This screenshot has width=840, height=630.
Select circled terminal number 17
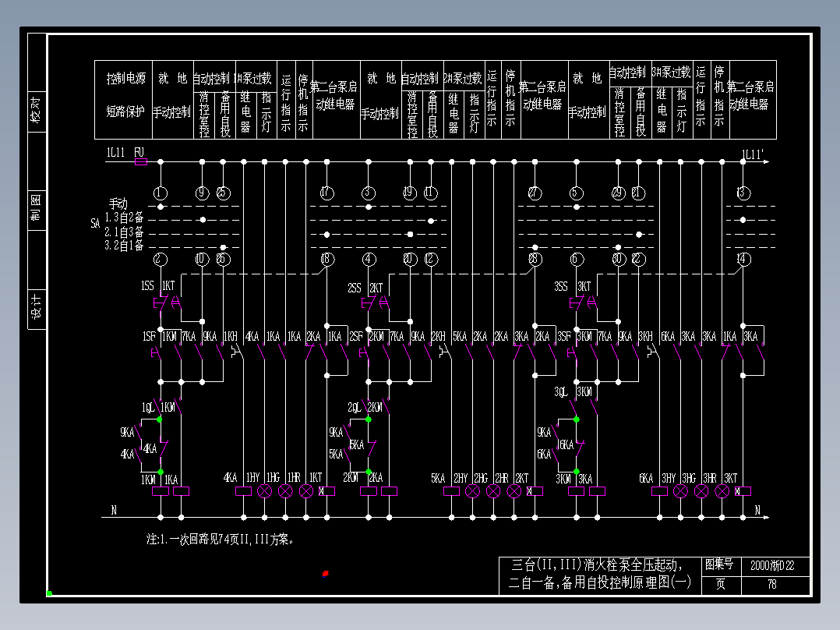[326, 193]
